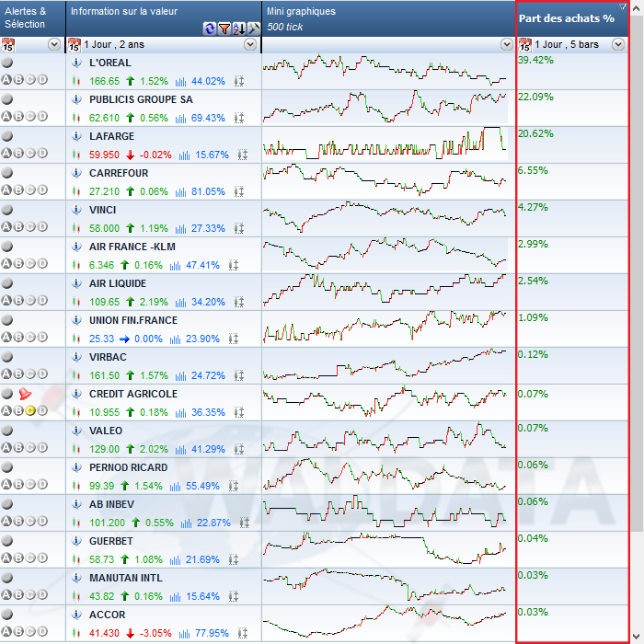Open the L'OREAL stock name link
644x644 pixels.
(110, 63)
